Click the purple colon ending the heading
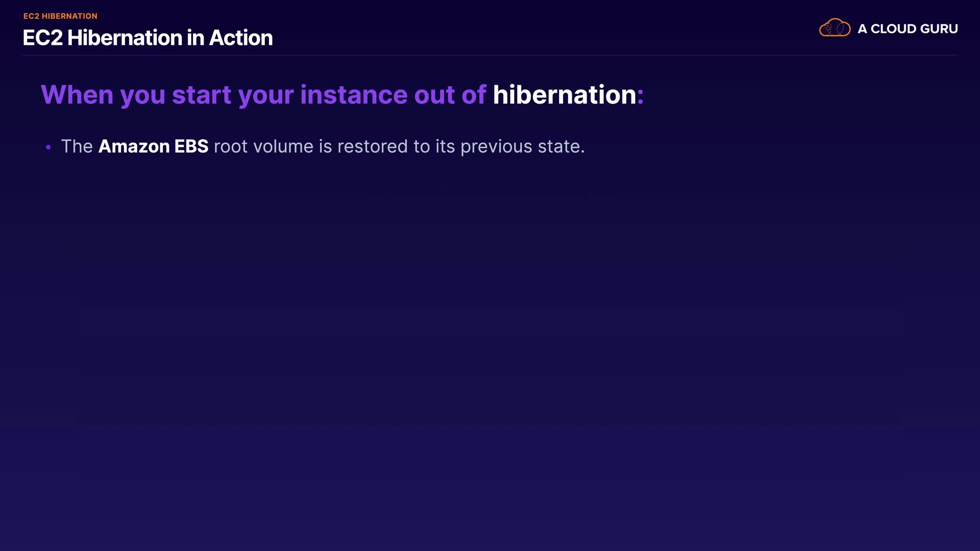980x551 pixels. 641,96
